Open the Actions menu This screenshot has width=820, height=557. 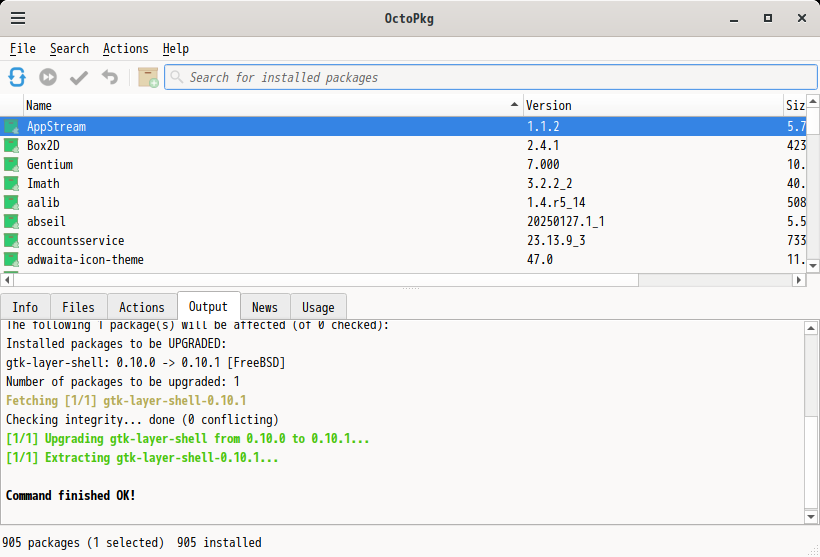(125, 49)
